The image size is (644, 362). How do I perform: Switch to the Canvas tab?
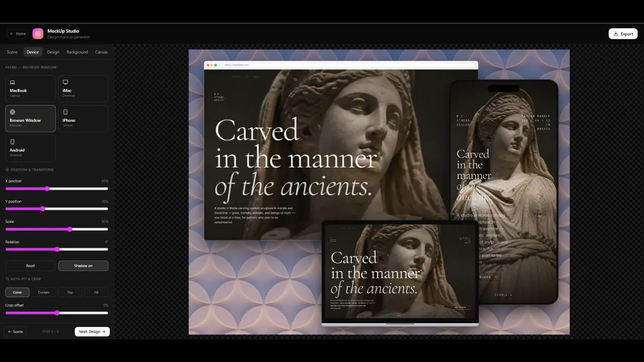(x=101, y=52)
